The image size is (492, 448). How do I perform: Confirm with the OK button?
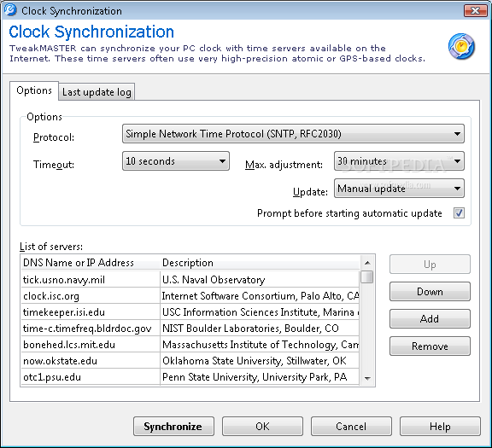point(262,427)
